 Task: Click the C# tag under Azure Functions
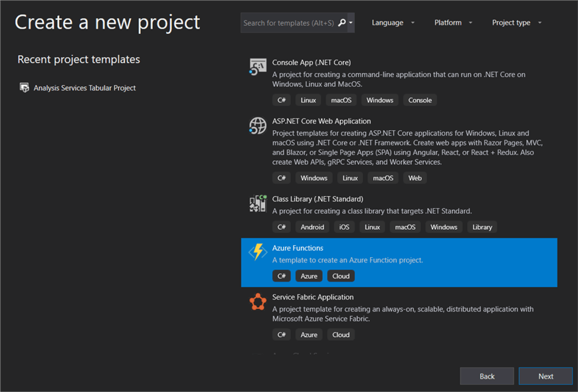pyautogui.click(x=281, y=275)
